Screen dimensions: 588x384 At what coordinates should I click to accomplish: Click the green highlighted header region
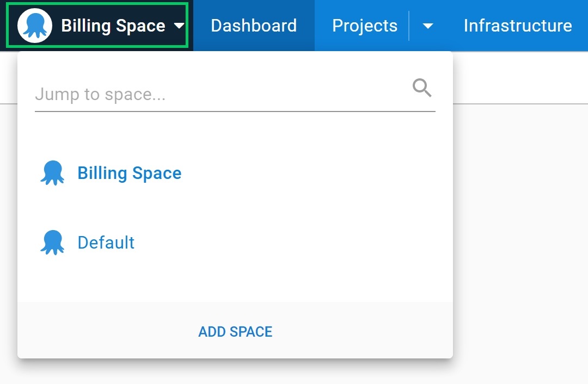pyautogui.click(x=97, y=26)
